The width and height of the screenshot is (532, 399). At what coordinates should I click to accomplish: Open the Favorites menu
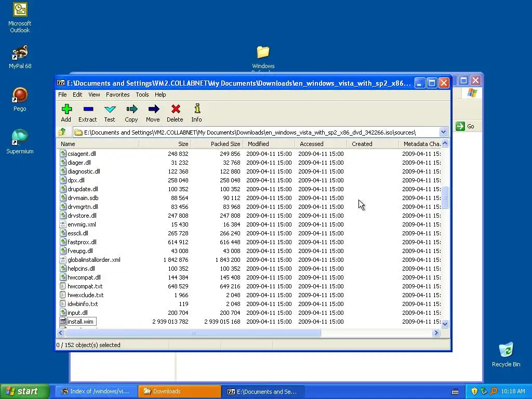[x=118, y=95]
